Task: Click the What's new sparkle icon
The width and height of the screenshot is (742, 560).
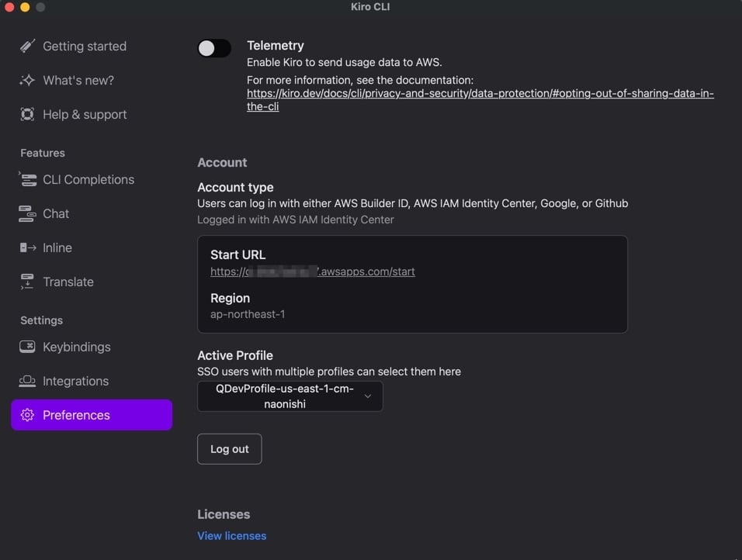Action: pos(29,80)
